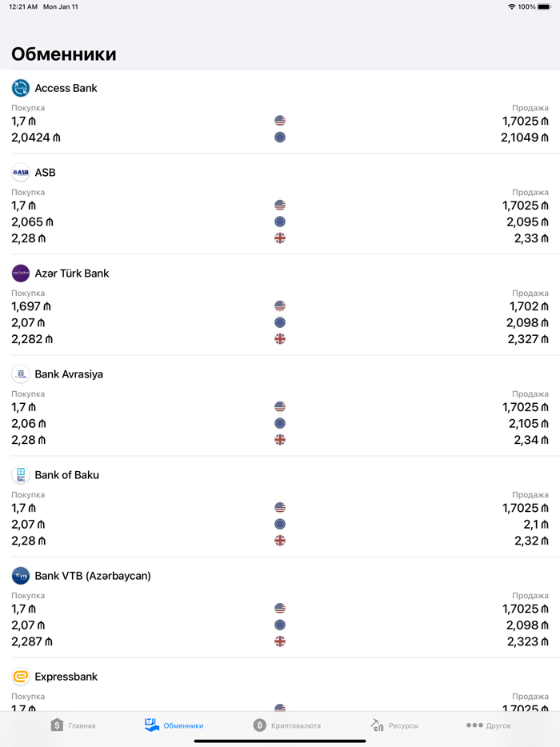Open the Главная tab
Viewport: 560px width, 747px height.
[x=73, y=725]
